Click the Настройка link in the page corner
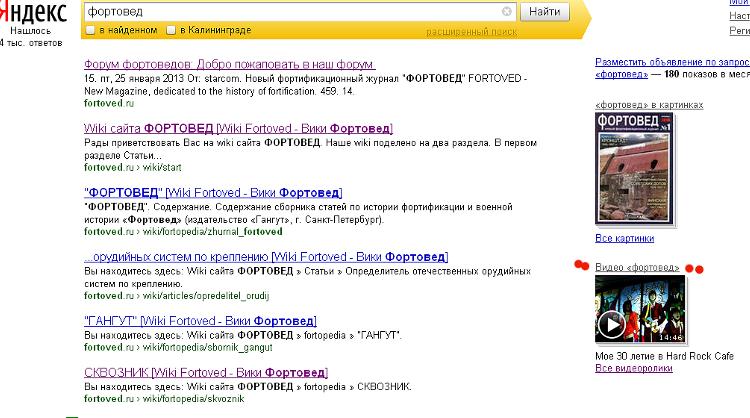 739,16
